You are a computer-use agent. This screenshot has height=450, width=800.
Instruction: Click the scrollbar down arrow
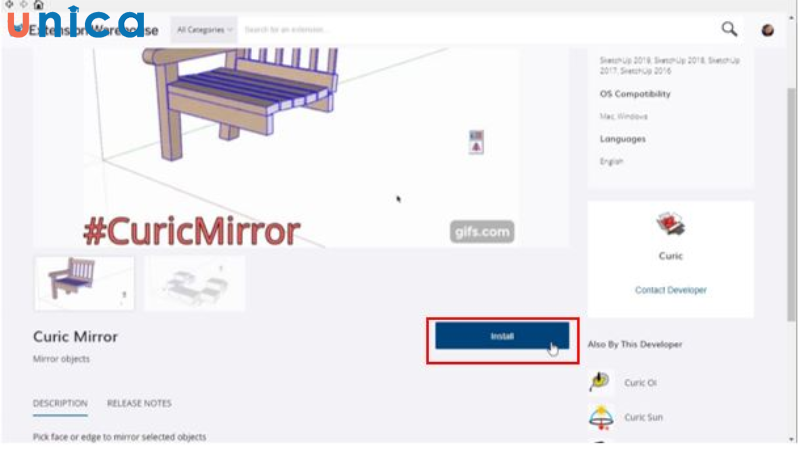pos(792,439)
